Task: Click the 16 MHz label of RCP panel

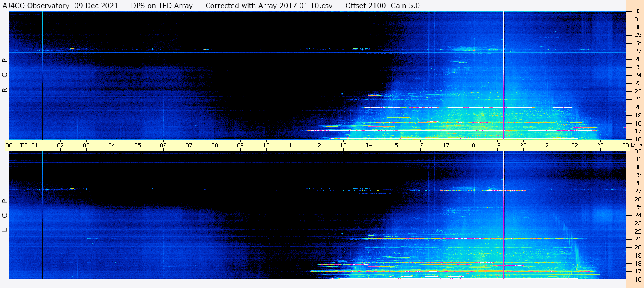Action: (x=638, y=139)
